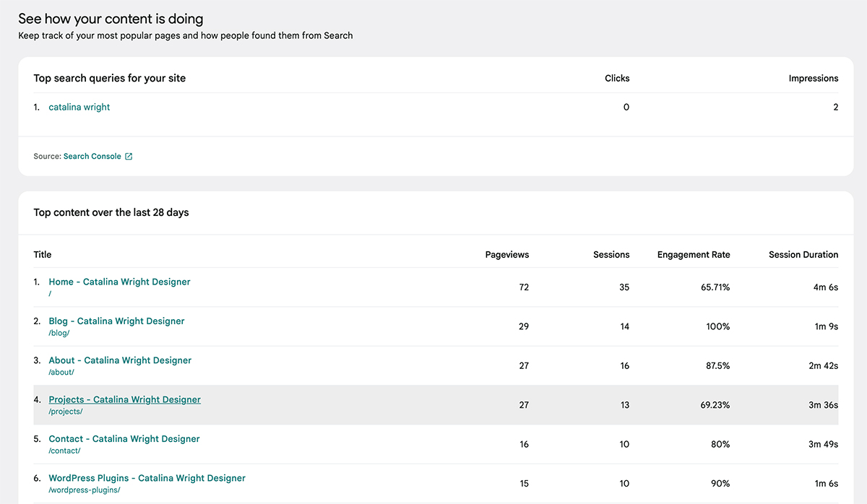Click the Clicks column header
Screen dimensions: 867x504
tap(617, 78)
